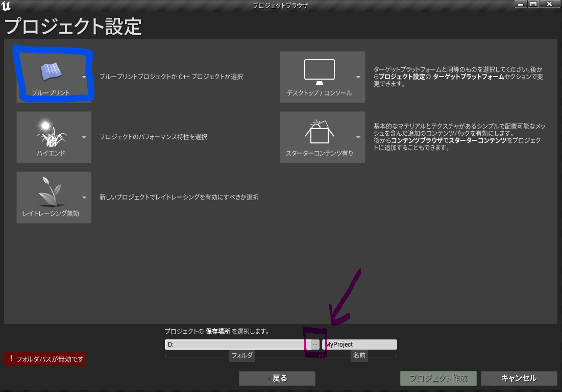The width and height of the screenshot is (562, 392).
Task: Click the レイトレーシング無効 tile label
Action: point(51,213)
